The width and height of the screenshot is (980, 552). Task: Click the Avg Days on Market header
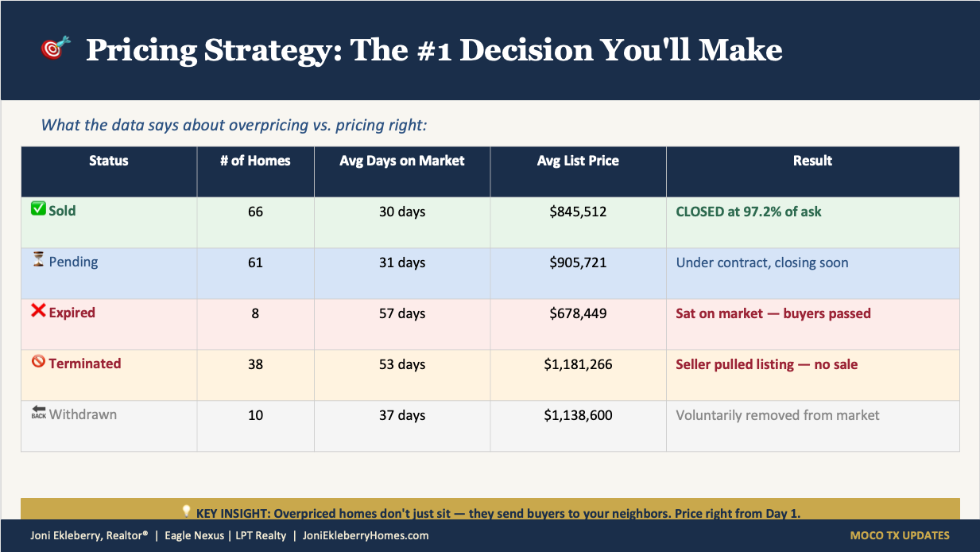402,161
